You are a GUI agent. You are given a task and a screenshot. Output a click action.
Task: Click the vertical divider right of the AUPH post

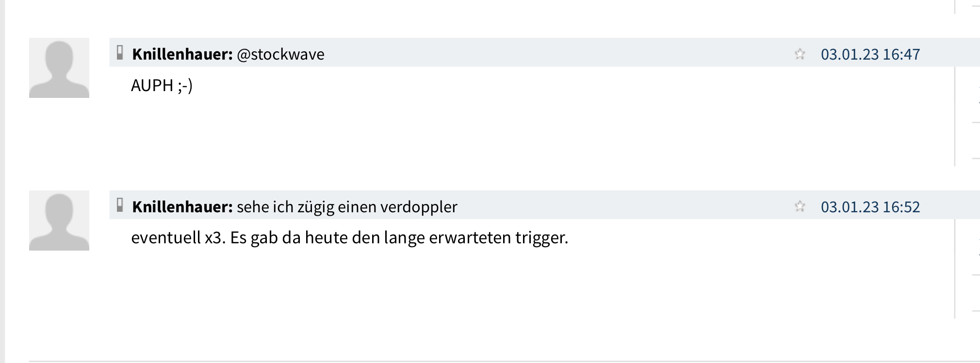click(955, 116)
